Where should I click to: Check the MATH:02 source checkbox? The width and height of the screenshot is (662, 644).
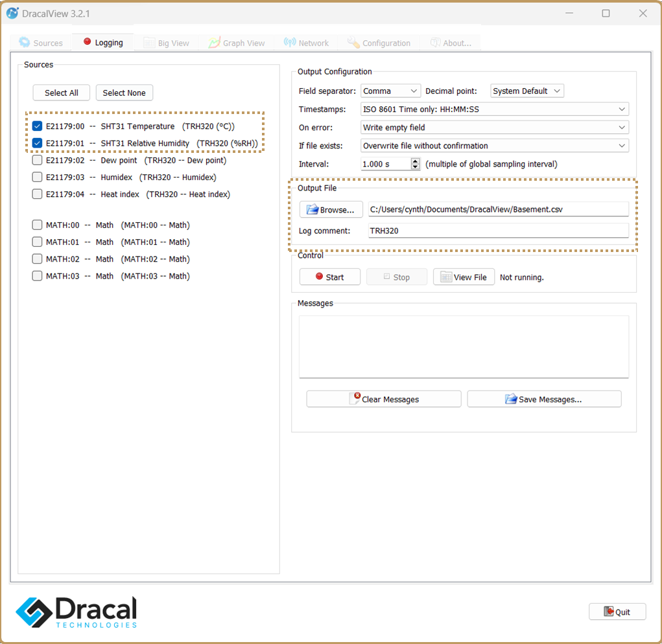37,259
